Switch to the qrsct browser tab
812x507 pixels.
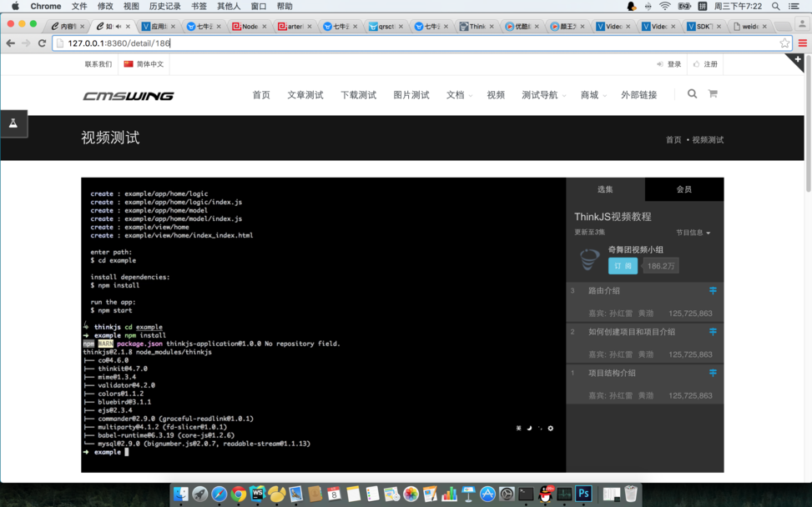tap(386, 27)
